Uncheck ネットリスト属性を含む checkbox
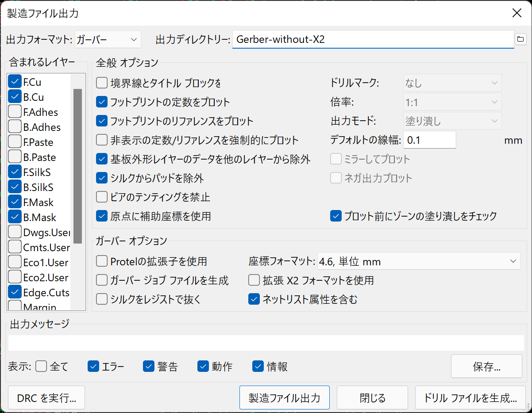Image resolution: width=532 pixels, height=413 pixels. coord(254,299)
